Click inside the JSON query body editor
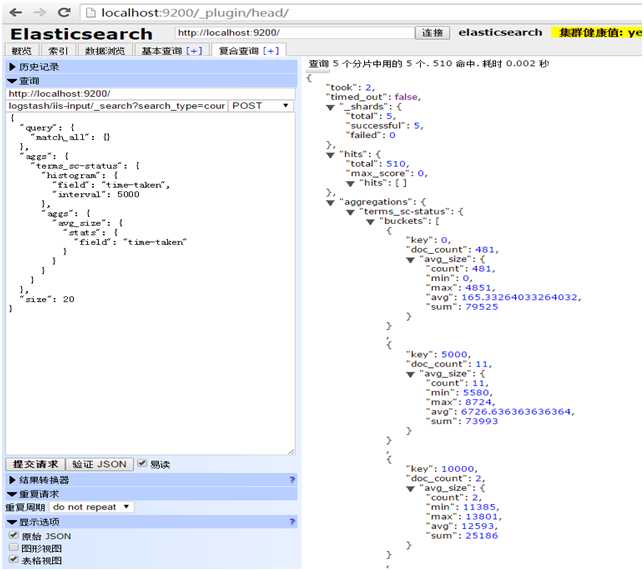The height and width of the screenshot is (571, 644). tap(151, 283)
